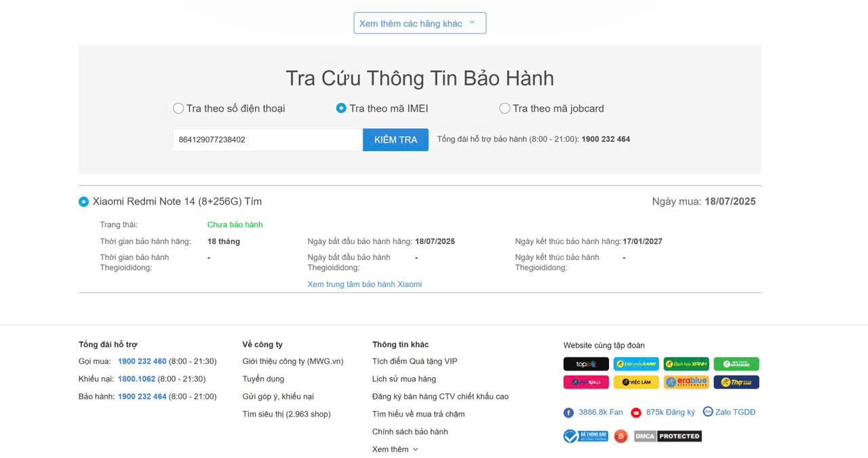The width and height of the screenshot is (868, 458).
Task: Open 'Tìm siêu thị (2.963 shop)' link
Action: (x=286, y=414)
